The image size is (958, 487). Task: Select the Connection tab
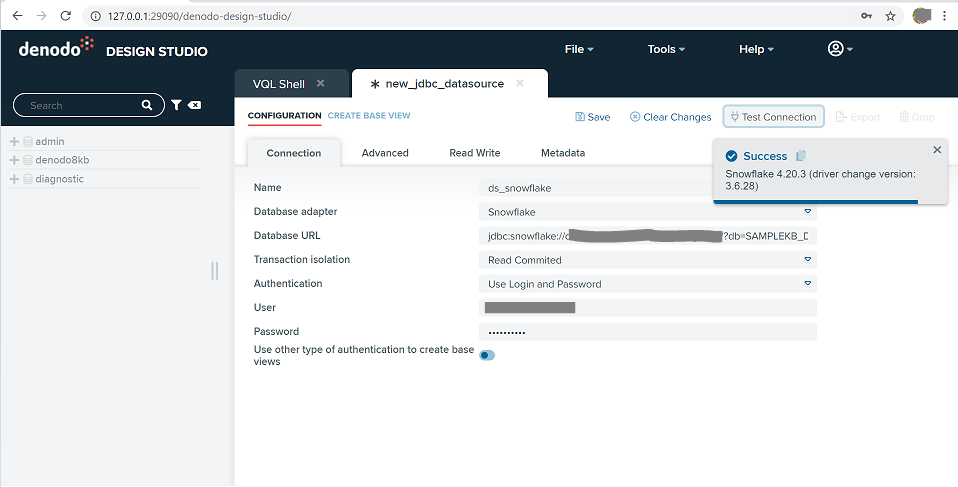(x=294, y=153)
